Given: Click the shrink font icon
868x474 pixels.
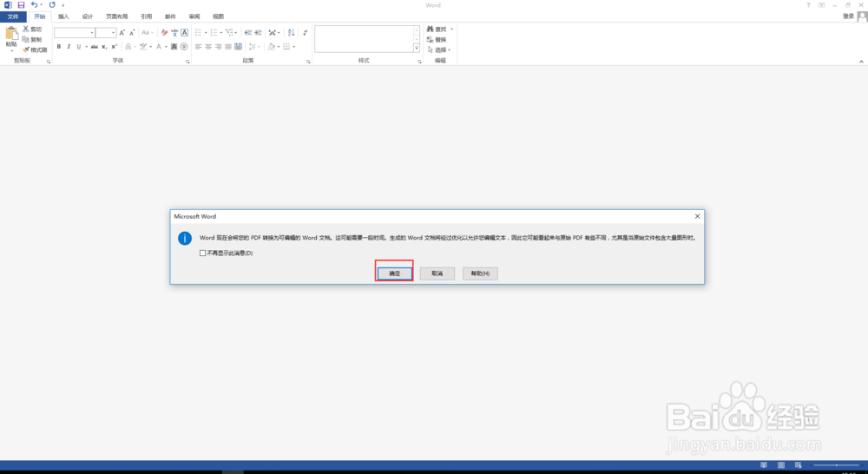Looking at the screenshot, I should [x=132, y=33].
